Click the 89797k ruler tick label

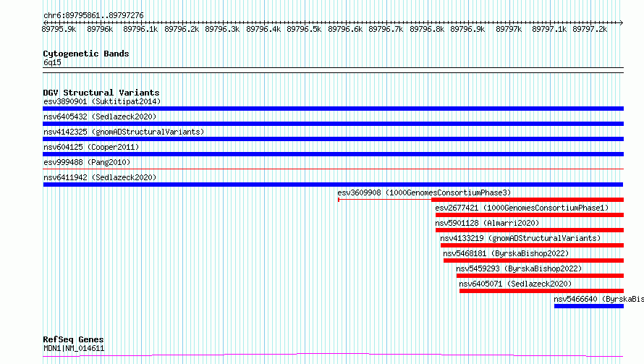[509, 29]
